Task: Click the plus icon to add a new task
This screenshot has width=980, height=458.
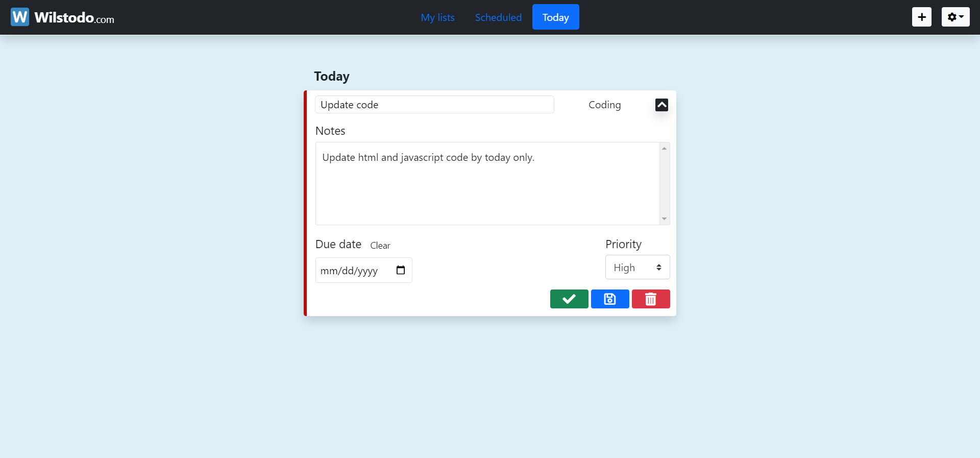Action: pos(921,17)
